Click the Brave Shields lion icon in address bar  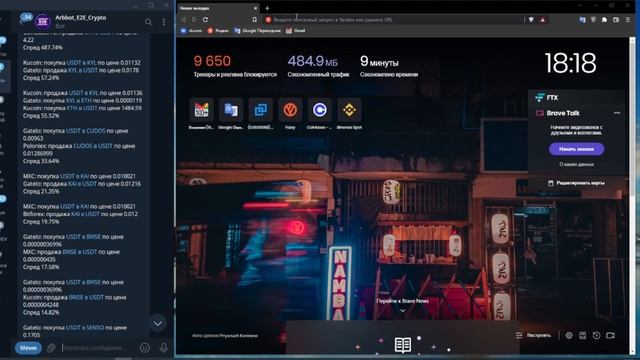(x=531, y=20)
